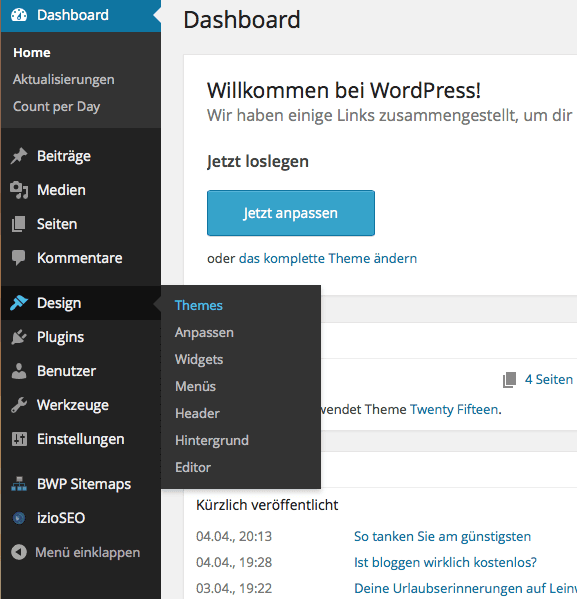The width and height of the screenshot is (577, 599).
Task: Click the Werkzeuge wrench icon
Action: (19, 405)
